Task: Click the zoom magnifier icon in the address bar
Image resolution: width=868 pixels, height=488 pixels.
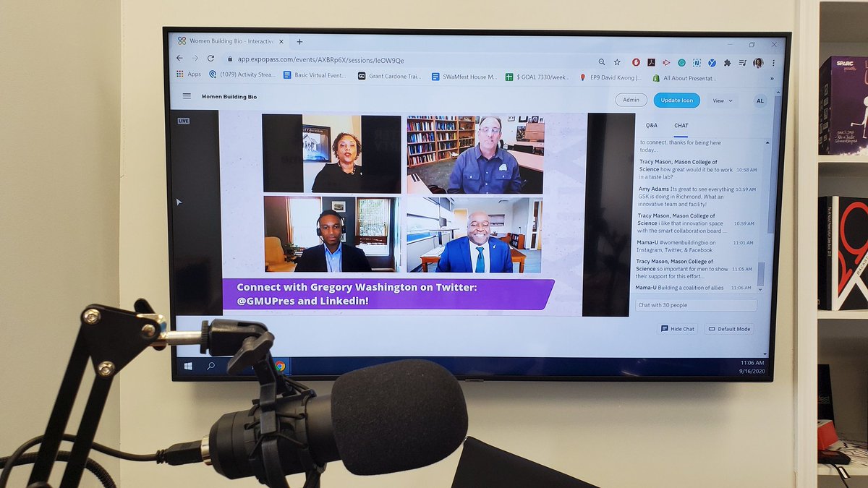Action: pos(602,62)
